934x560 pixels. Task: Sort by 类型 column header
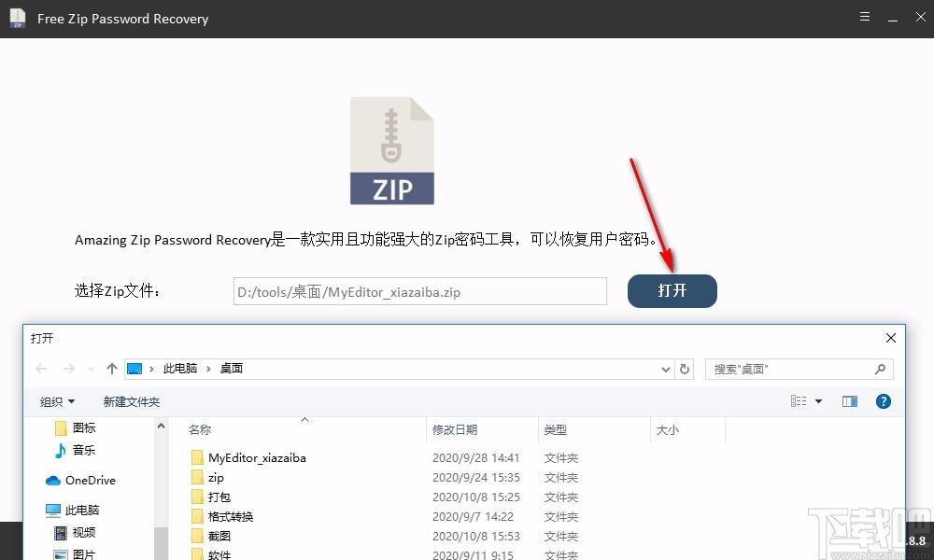555,429
